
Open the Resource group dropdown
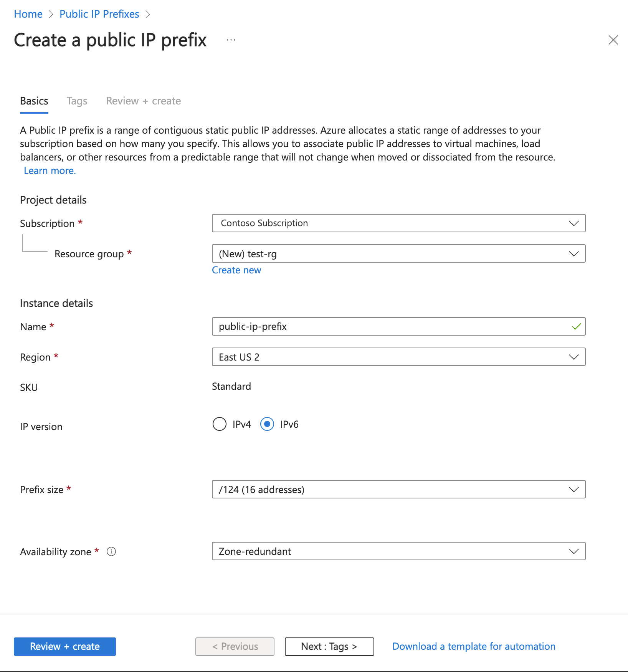[x=574, y=253]
